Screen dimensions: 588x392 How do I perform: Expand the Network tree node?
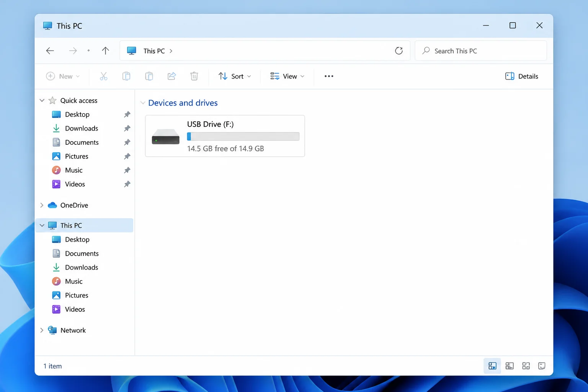[42, 330]
